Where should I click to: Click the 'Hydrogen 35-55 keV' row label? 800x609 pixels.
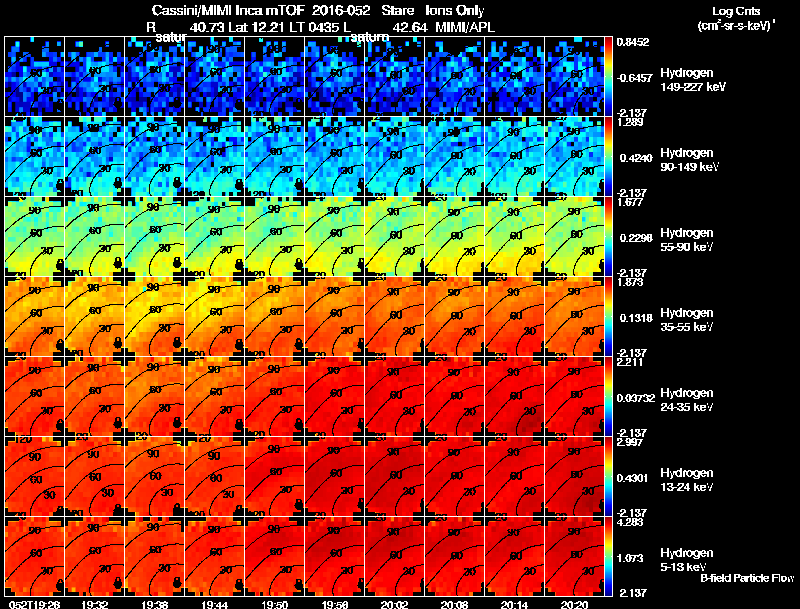point(687,320)
